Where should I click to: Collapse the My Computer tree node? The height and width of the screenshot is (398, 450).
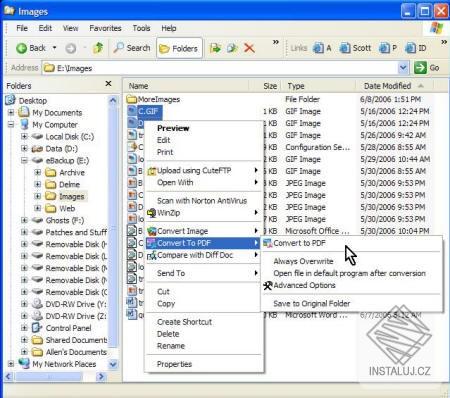pyautogui.click(x=11, y=125)
